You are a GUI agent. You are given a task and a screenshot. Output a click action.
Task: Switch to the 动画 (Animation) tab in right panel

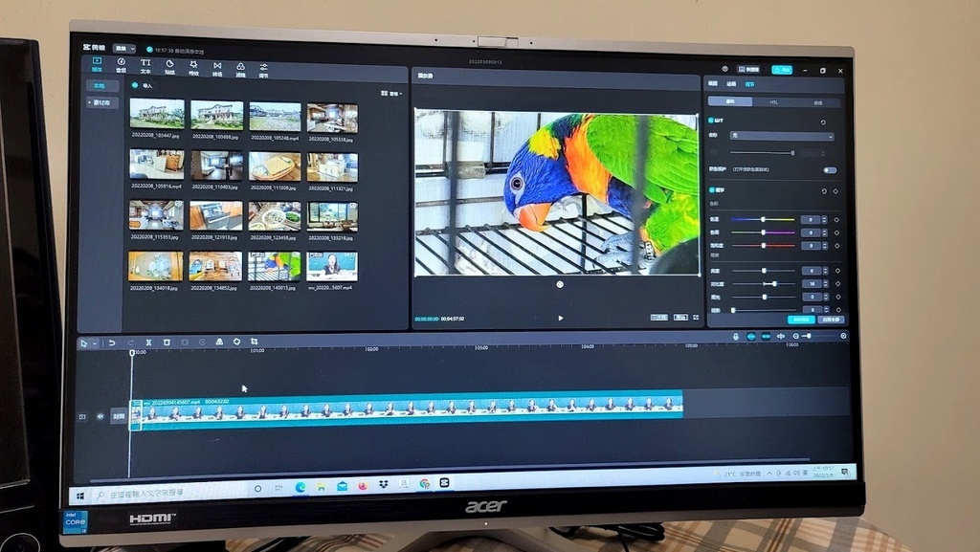[731, 83]
